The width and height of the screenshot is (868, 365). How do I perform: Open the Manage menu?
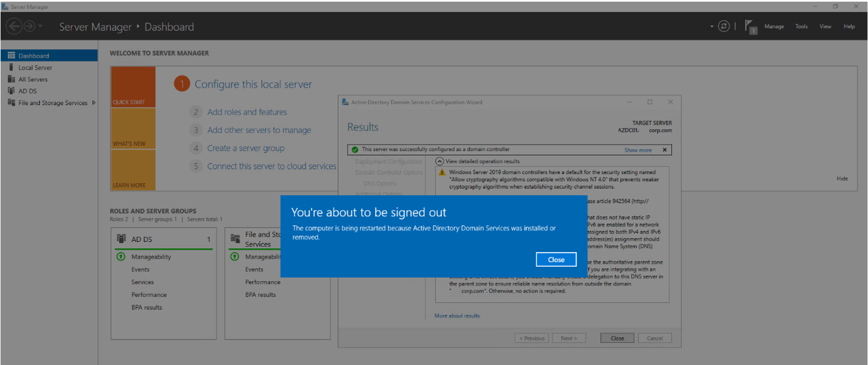click(774, 26)
